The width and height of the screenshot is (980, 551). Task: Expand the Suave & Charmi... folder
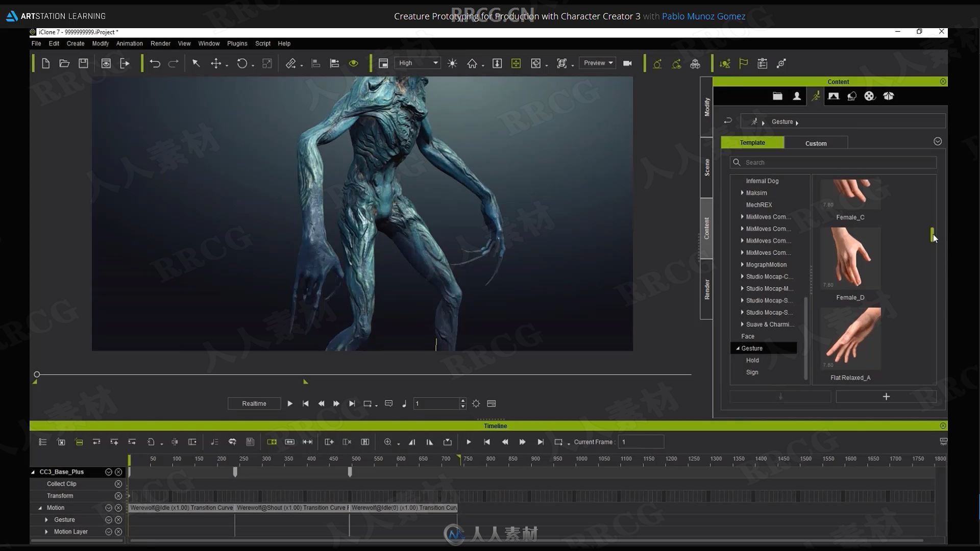(x=742, y=324)
